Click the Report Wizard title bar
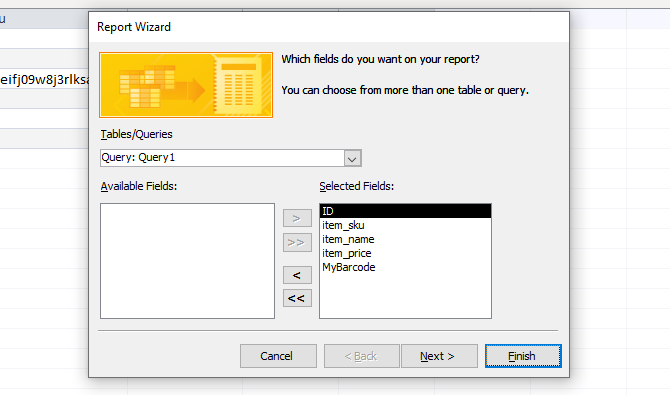 329,27
